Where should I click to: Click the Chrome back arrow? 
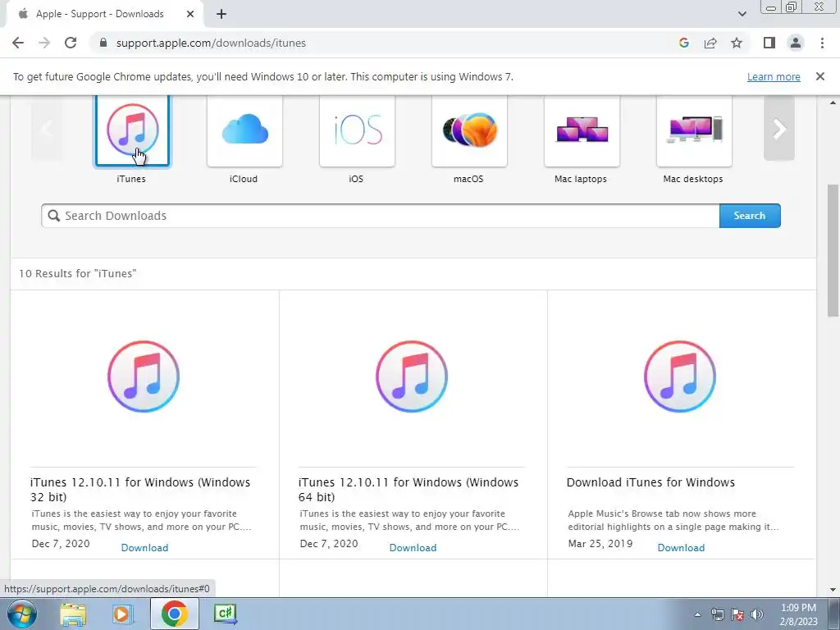coord(18,43)
